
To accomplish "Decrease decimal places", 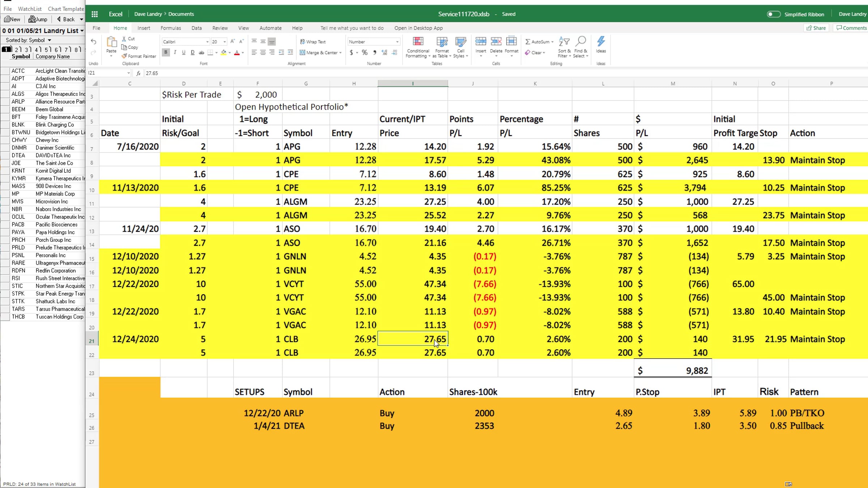I will [395, 52].
